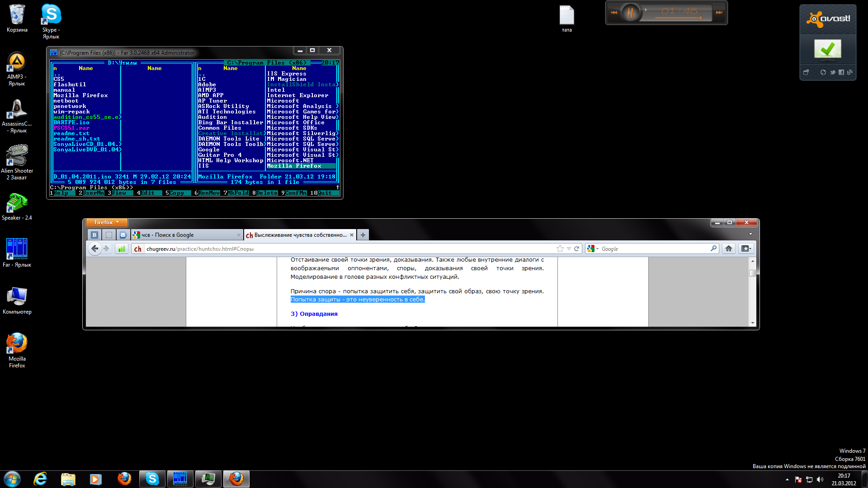Screen dimensions: 868x488
Task: Open avast! Facebook link icon
Action: [x=841, y=72]
